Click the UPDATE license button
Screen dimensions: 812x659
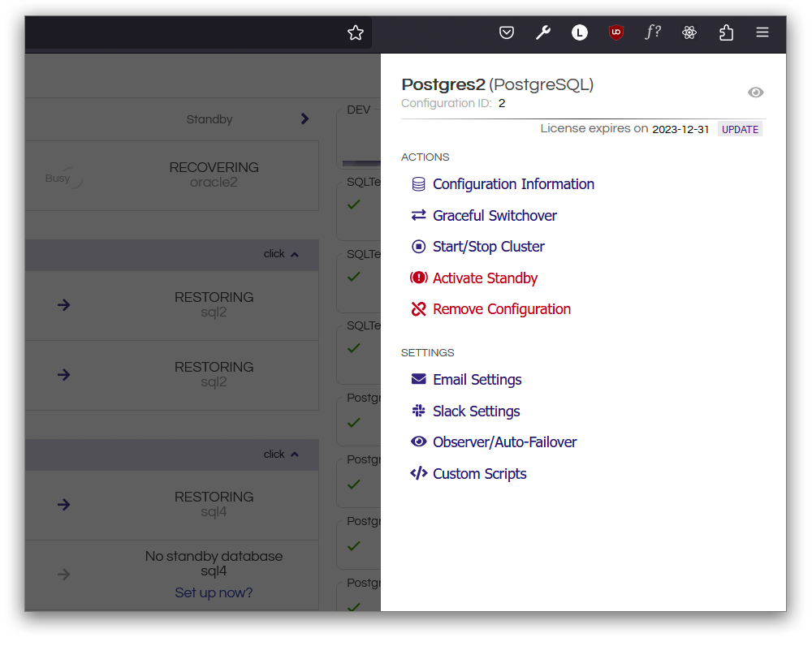(x=739, y=128)
